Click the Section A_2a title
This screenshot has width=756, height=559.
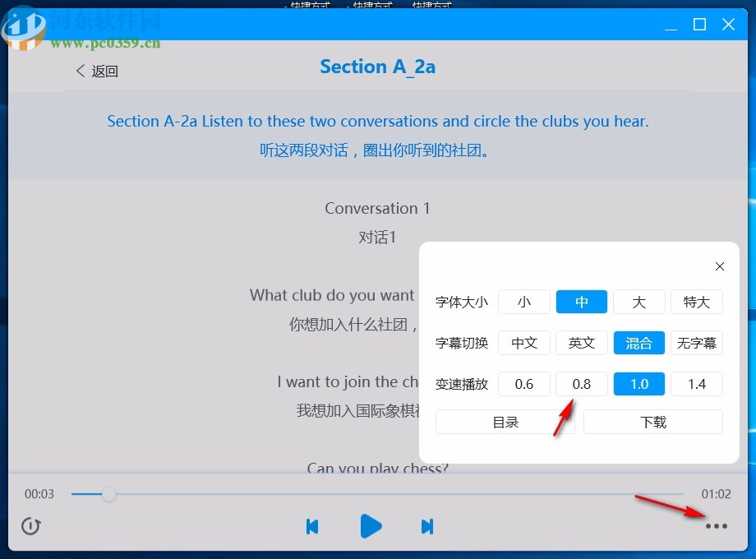pos(377,67)
